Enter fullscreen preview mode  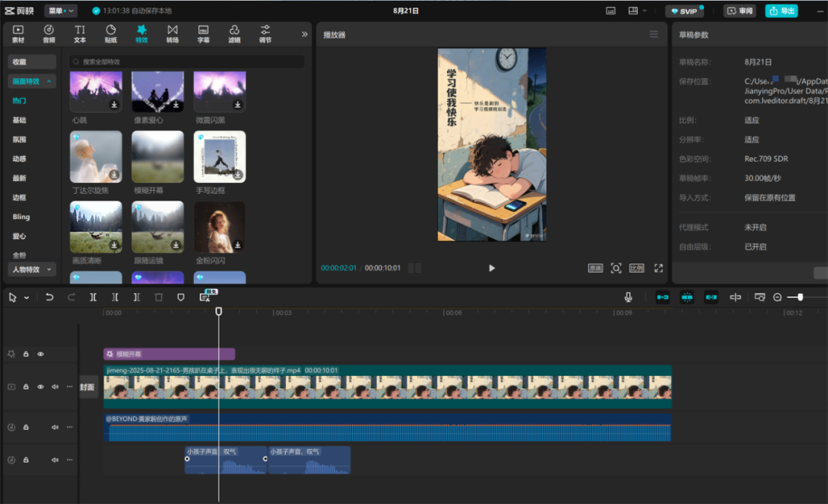coord(659,268)
